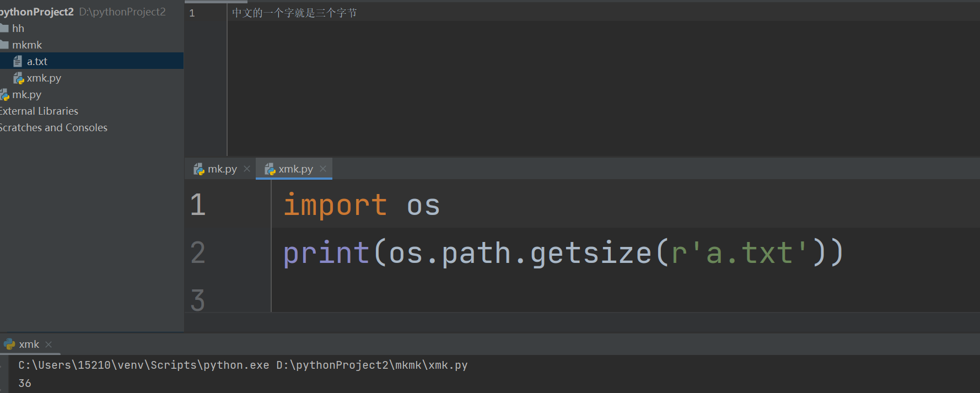
Task: Click the a.txt file icon in project tree
Action: pos(18,61)
